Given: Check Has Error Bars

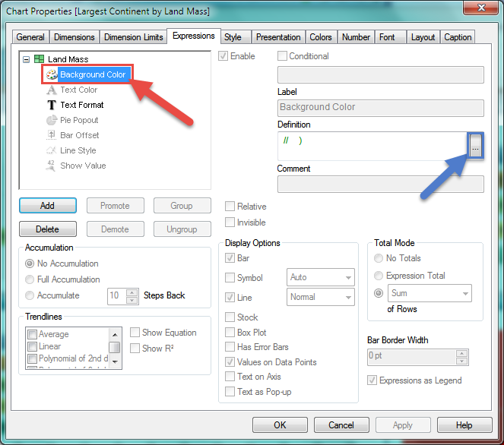Looking at the screenshot, I should 230,347.
